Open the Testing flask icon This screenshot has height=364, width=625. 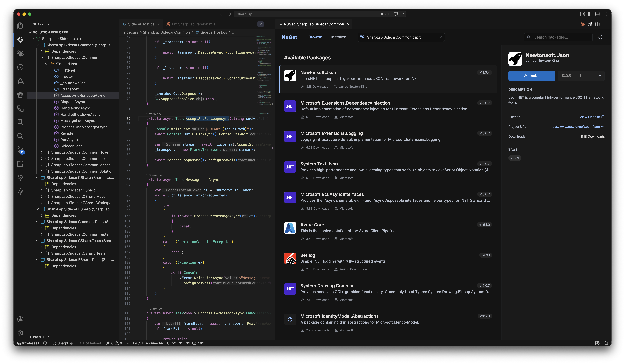pyautogui.click(x=20, y=122)
